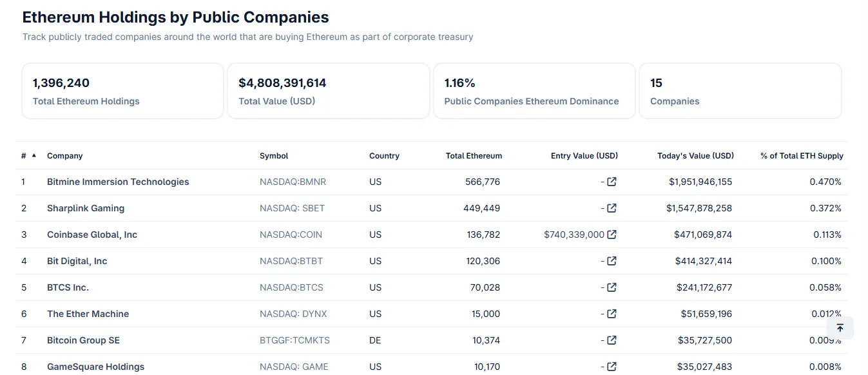Open external link icon for Bitcoin Group SE
Viewport: 868px width, 375px height.
612,340
